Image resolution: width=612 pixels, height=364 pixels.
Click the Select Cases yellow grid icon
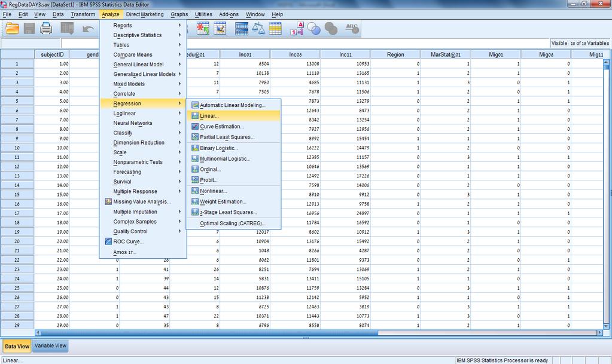tap(275, 29)
